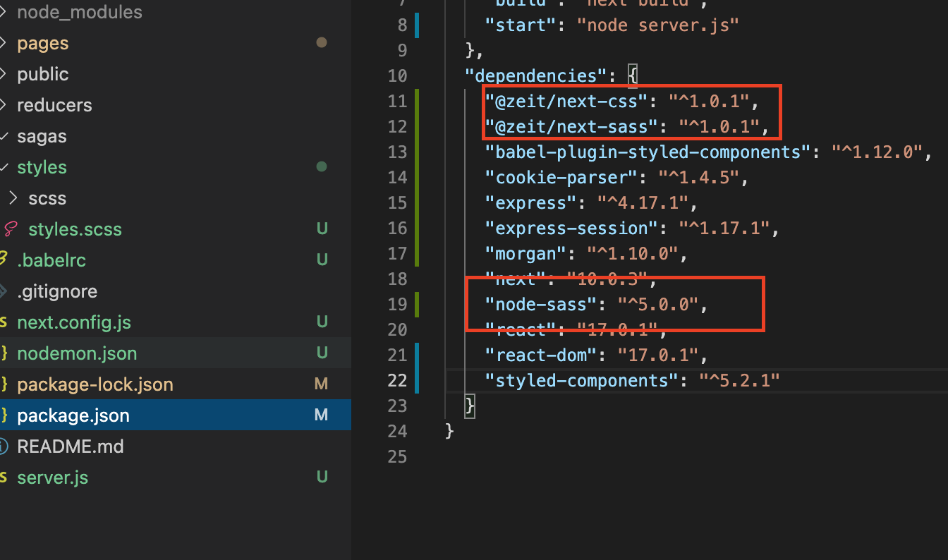Click the JS icon beside next.config.js
The height and width of the screenshot is (560, 948).
coord(3,322)
